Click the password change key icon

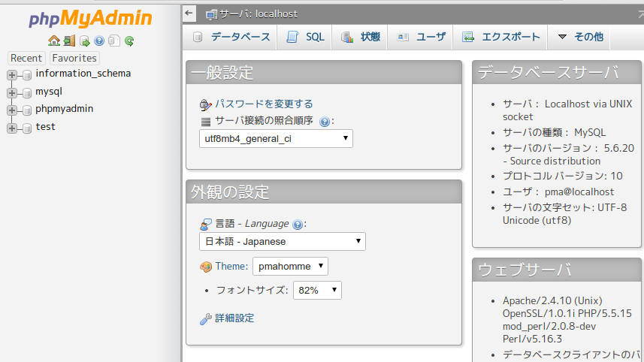(x=205, y=104)
